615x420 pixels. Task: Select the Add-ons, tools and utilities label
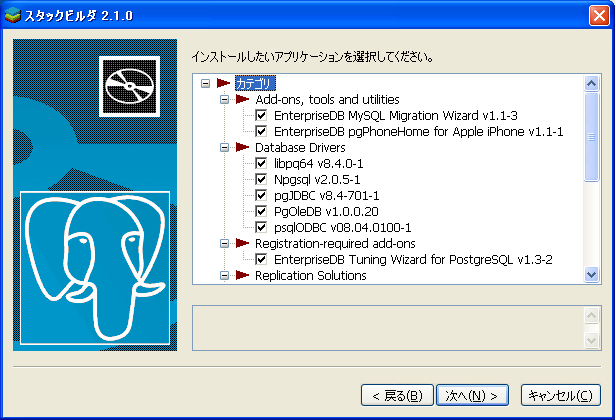327,99
